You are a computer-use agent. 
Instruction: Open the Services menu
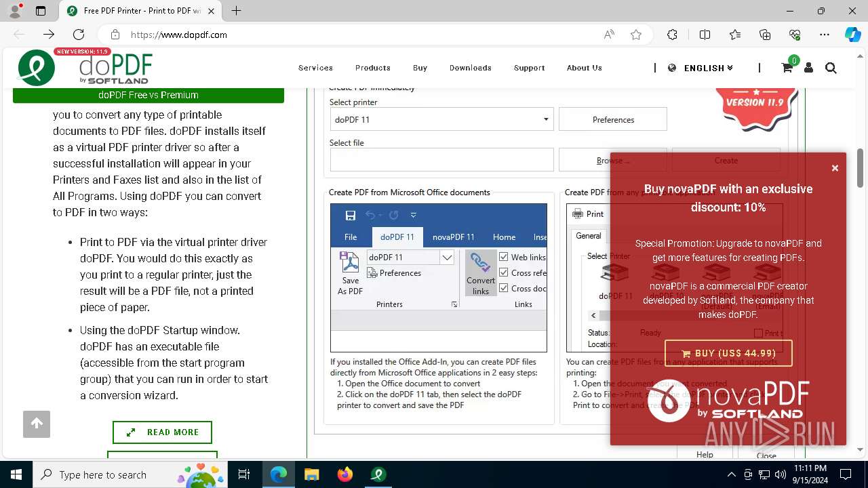(x=315, y=68)
